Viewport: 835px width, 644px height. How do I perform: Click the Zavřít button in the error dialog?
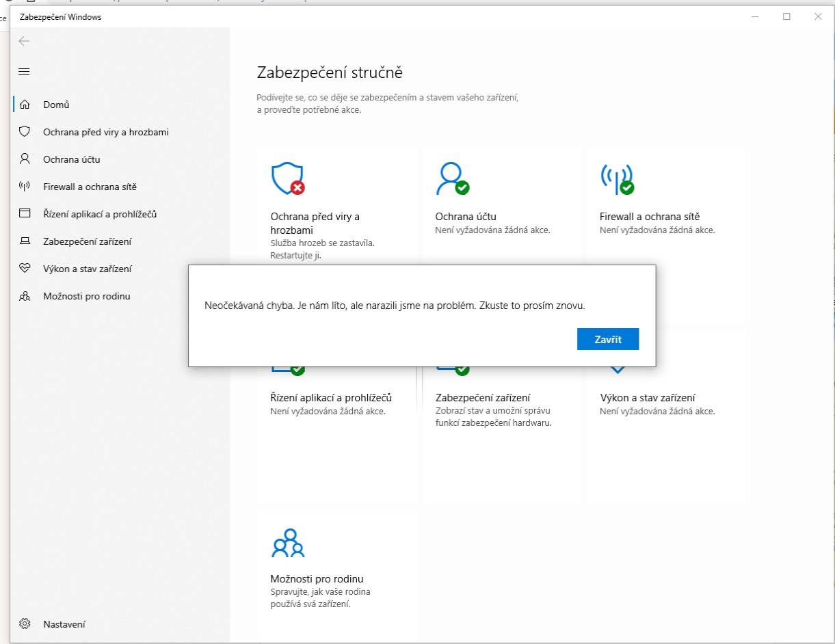[x=608, y=339]
